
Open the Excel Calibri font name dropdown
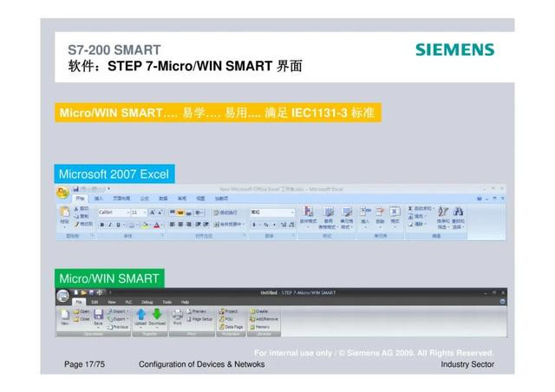127,212
